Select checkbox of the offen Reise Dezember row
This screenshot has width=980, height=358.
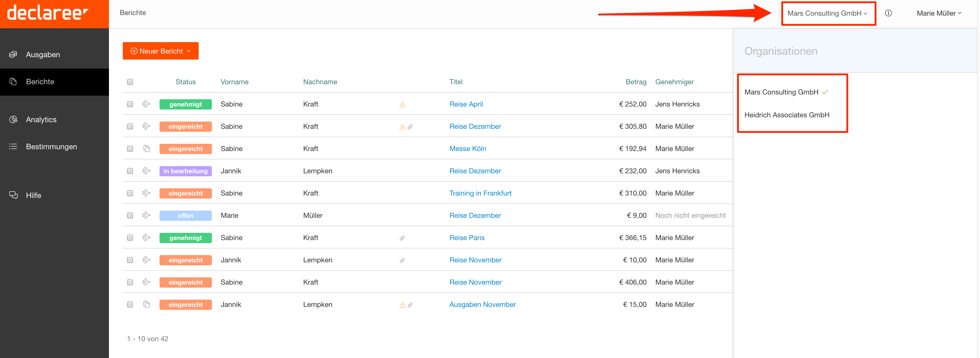click(130, 215)
